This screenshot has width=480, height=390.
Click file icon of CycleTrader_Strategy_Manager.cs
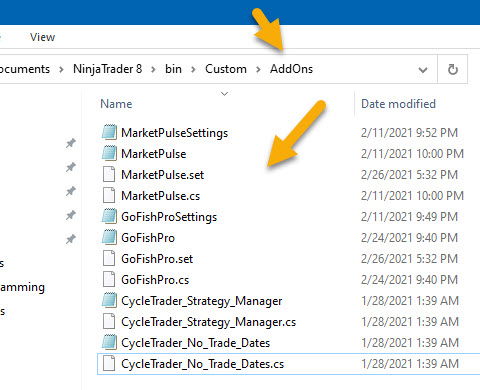tap(109, 321)
